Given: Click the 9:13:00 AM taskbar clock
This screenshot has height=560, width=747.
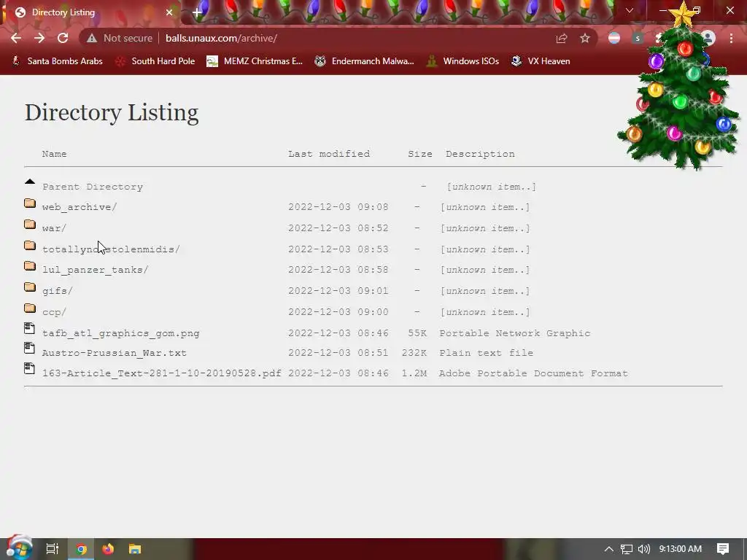Looking at the screenshot, I should [x=681, y=549].
